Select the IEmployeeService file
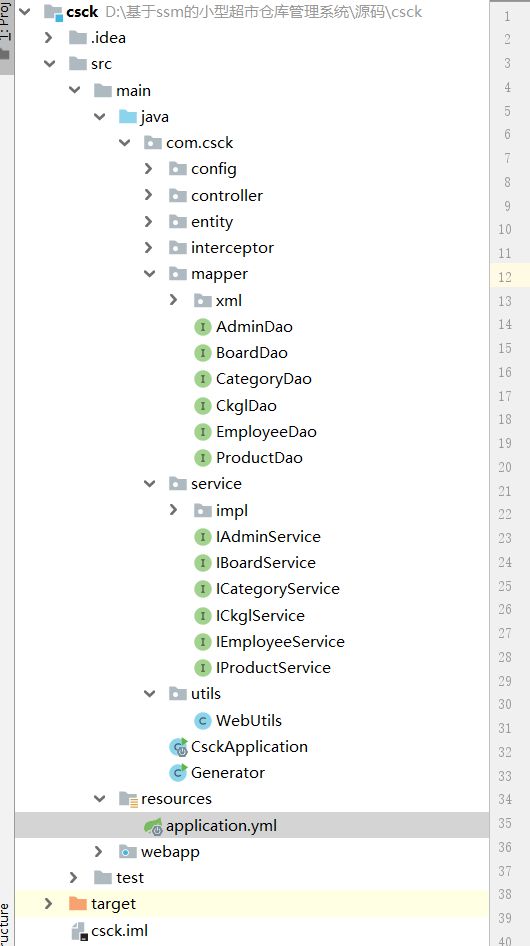Screen dimensions: 530x946 pos(280,642)
